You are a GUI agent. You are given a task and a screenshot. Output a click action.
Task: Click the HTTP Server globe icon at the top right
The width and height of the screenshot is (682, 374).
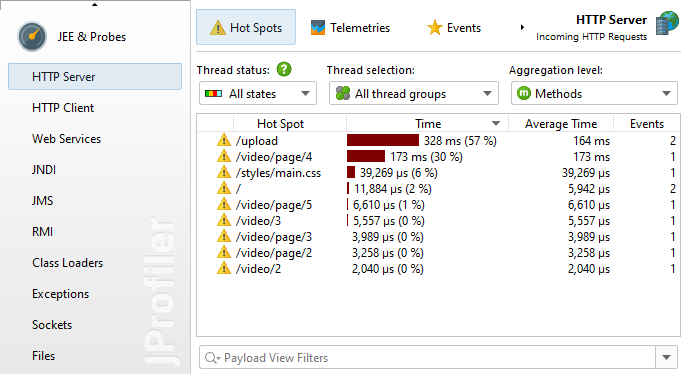coord(666,23)
